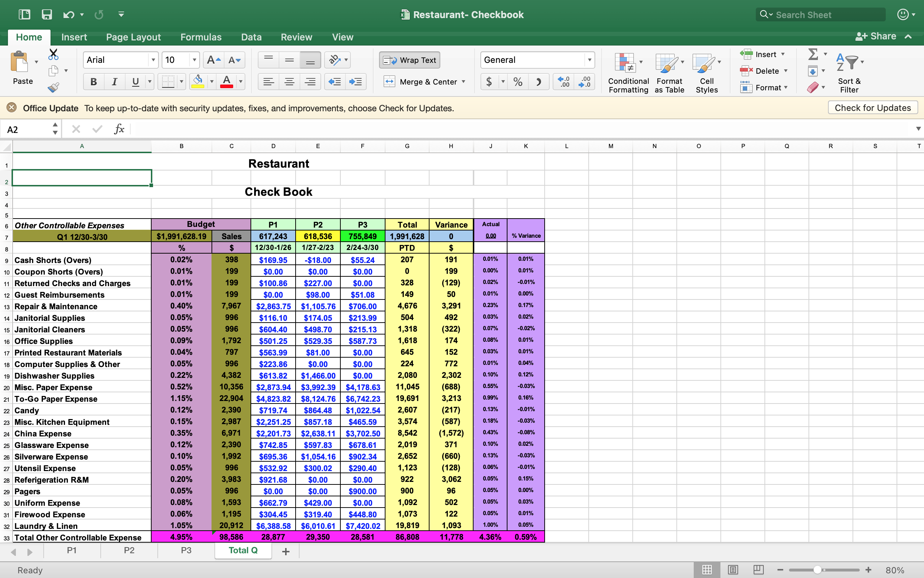Toggle Italic formatting
This screenshot has height=578, width=924.
point(114,82)
